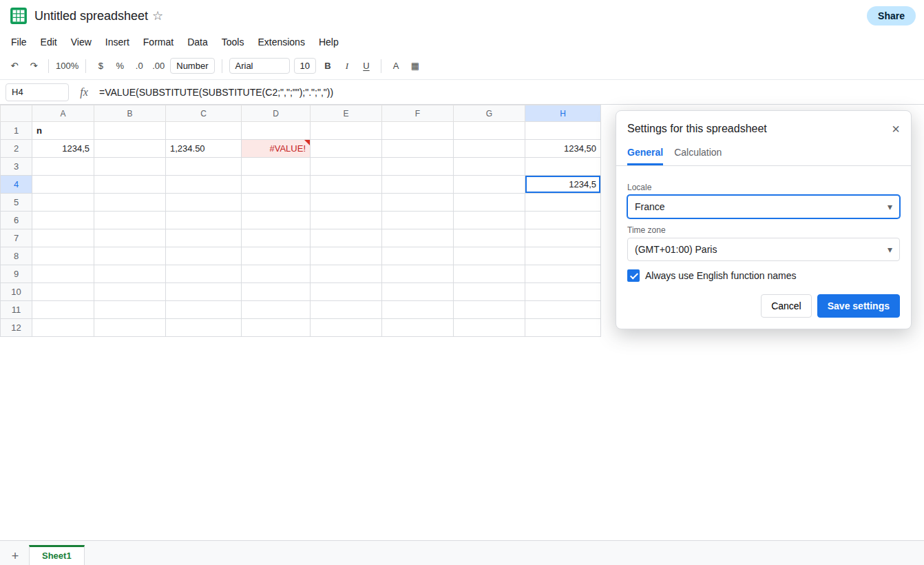The width and height of the screenshot is (924, 565).
Task: Open the Locale dropdown
Action: (x=764, y=207)
